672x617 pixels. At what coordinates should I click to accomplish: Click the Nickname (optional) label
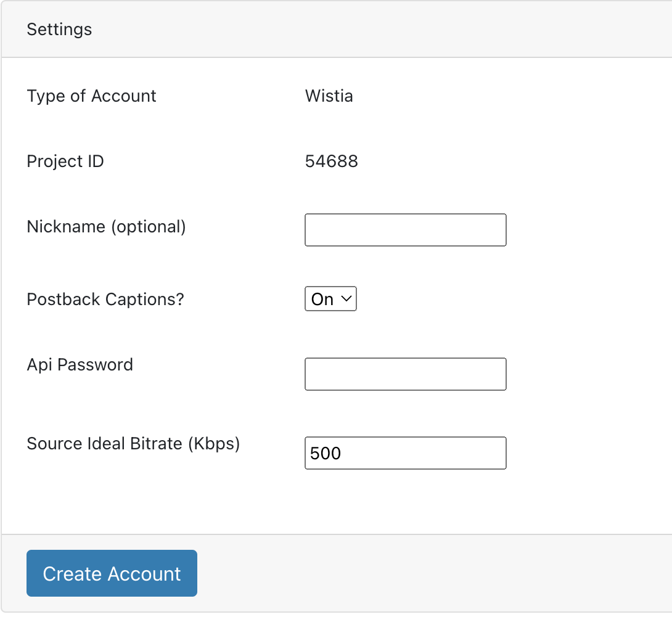coord(106,227)
